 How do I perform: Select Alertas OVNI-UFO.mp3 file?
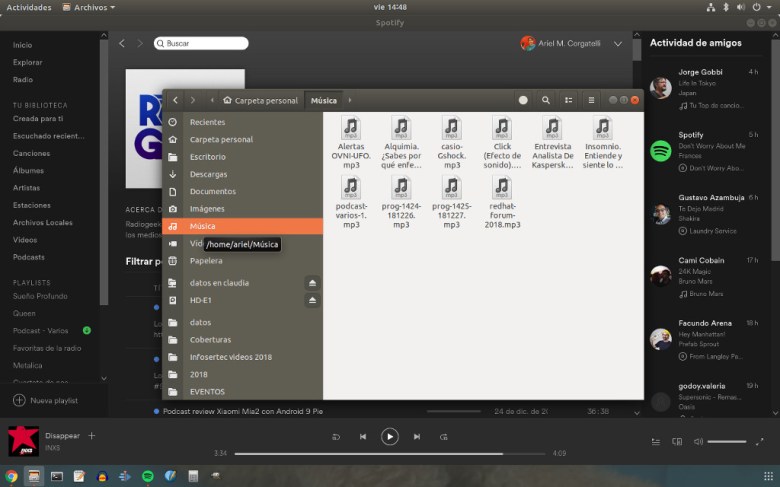[x=351, y=142]
